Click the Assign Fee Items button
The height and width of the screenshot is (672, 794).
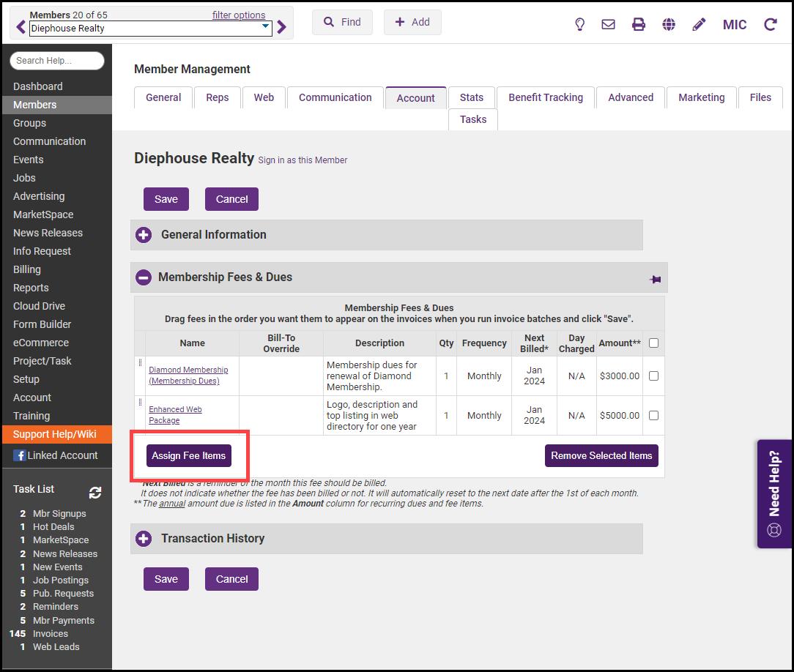(189, 455)
